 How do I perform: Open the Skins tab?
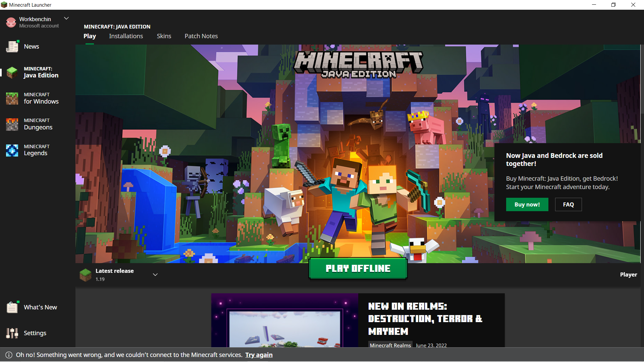point(164,36)
